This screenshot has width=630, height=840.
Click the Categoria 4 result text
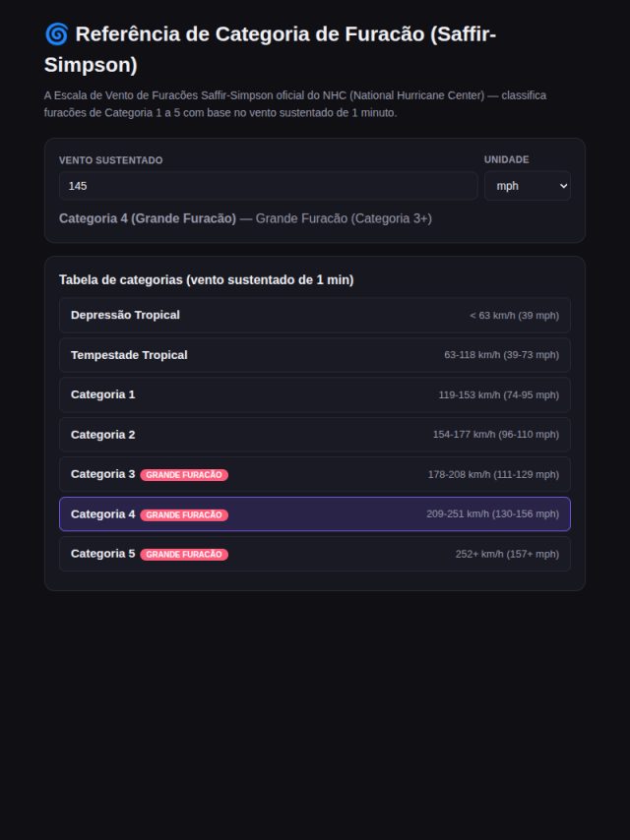148,218
